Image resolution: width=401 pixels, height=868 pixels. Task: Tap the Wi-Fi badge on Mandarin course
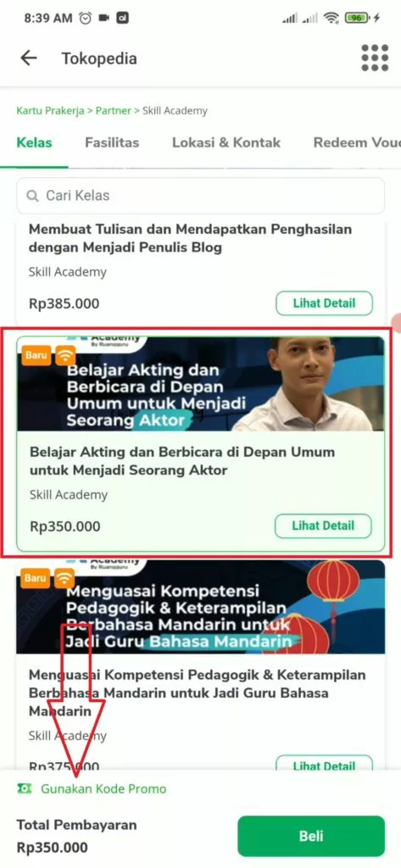pyautogui.click(x=64, y=578)
